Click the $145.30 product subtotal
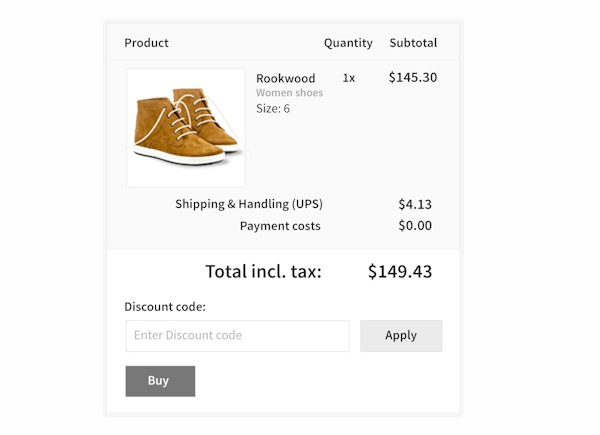 coord(412,77)
